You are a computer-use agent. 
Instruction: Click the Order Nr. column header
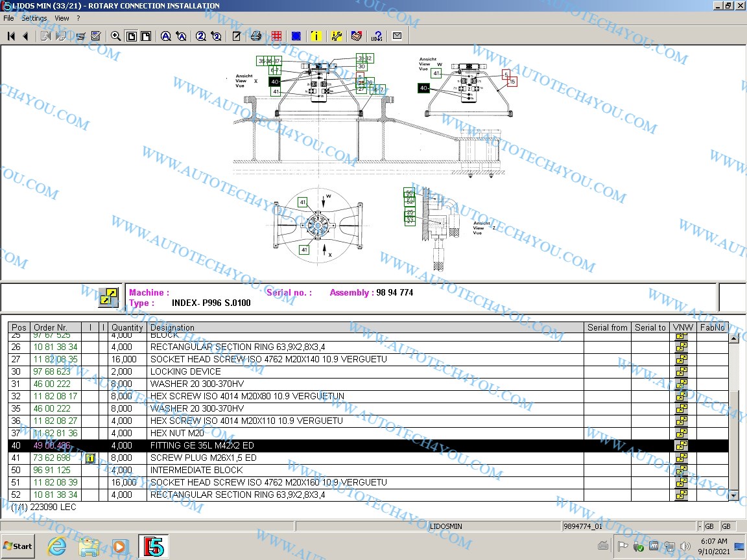coord(51,328)
